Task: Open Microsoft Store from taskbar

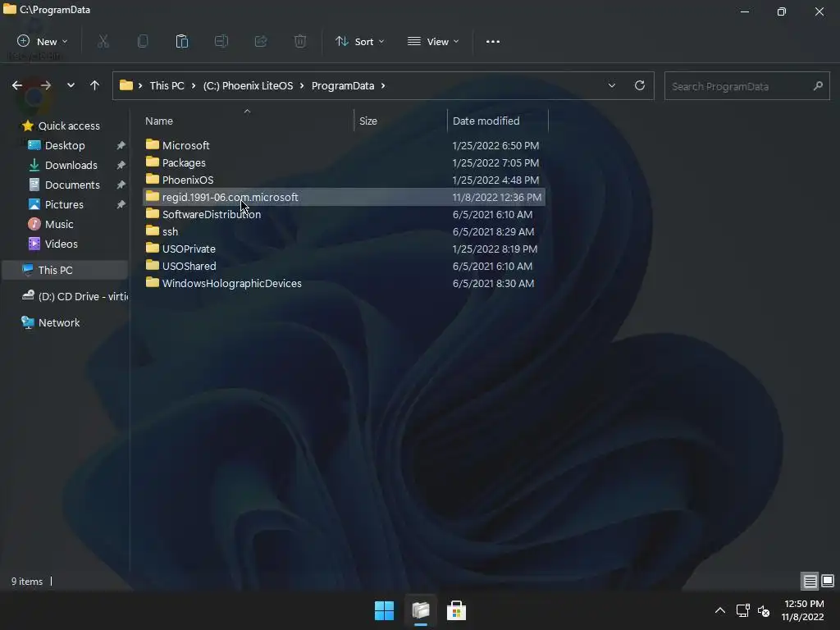Action: click(456, 610)
